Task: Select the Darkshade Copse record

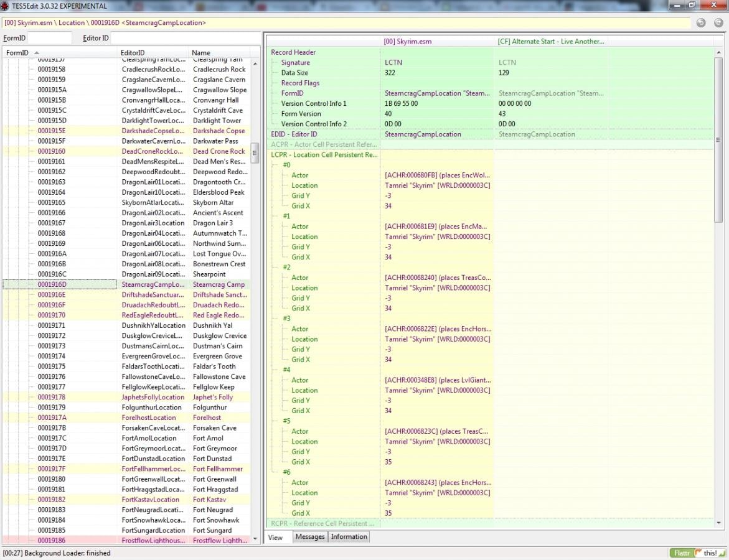Action: [x=126, y=131]
